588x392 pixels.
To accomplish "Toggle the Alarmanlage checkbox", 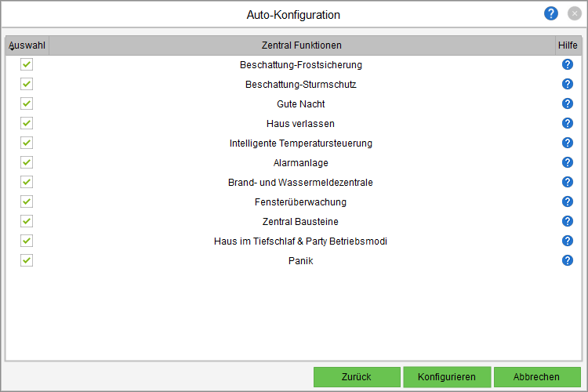I will [27, 162].
